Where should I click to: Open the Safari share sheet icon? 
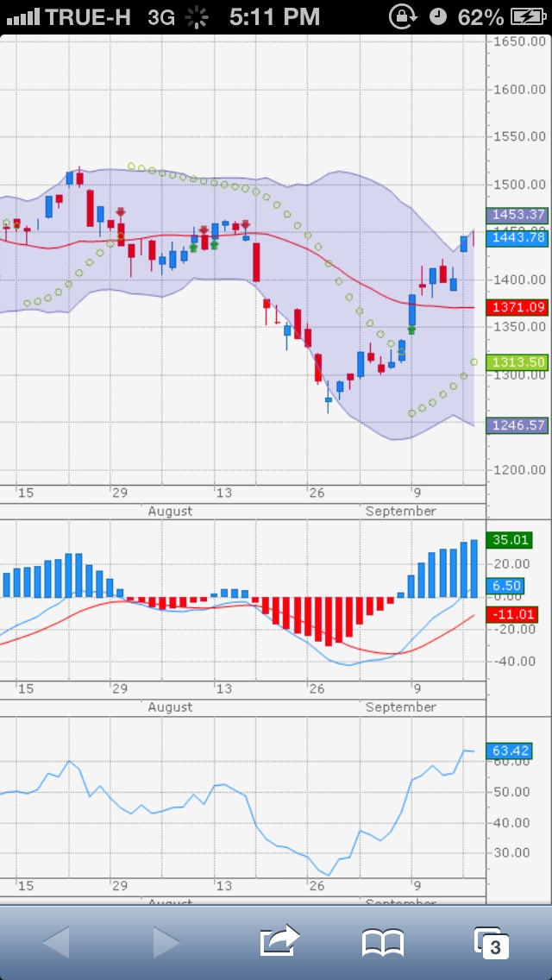(x=279, y=941)
